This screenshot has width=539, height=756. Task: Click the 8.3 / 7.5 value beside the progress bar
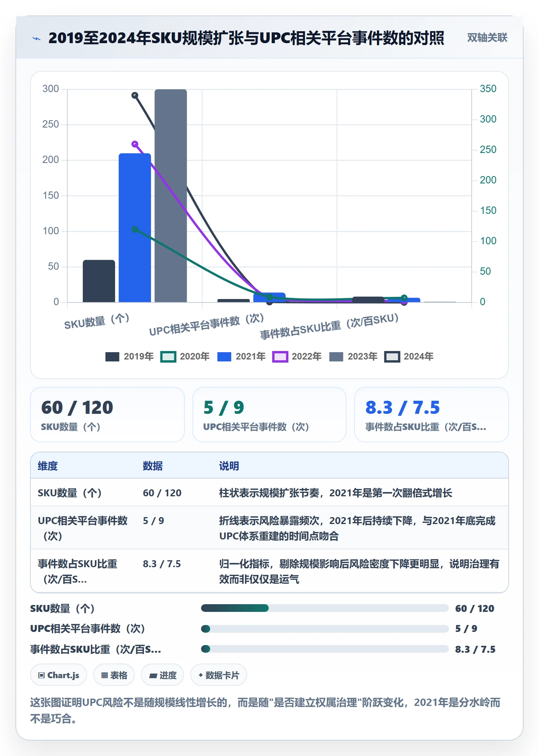click(475, 649)
